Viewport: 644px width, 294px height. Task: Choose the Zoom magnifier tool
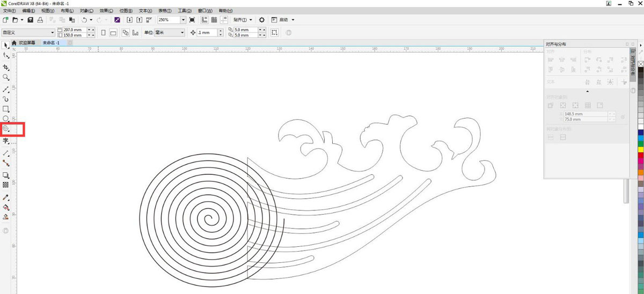tap(6, 78)
